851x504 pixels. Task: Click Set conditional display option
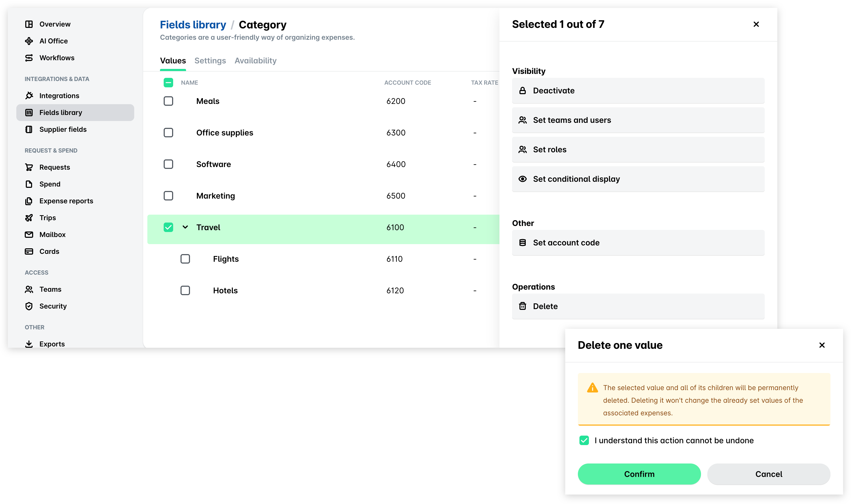638,179
